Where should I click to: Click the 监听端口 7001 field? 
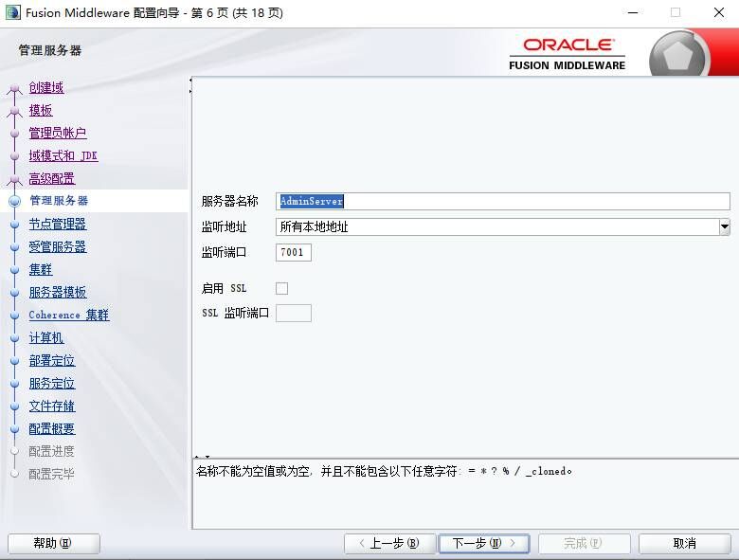(x=293, y=252)
